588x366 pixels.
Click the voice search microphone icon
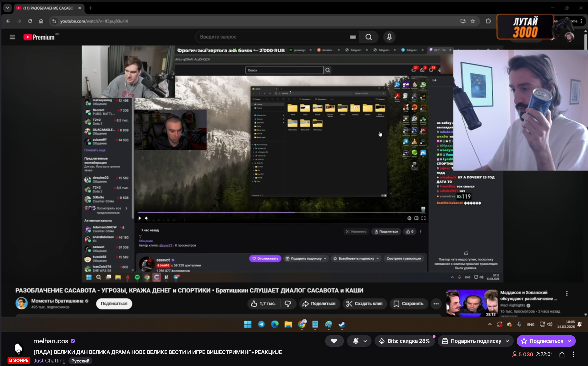pos(389,37)
